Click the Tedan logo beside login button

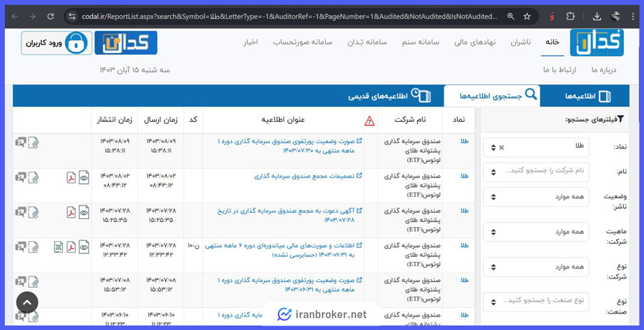pyautogui.click(x=126, y=43)
